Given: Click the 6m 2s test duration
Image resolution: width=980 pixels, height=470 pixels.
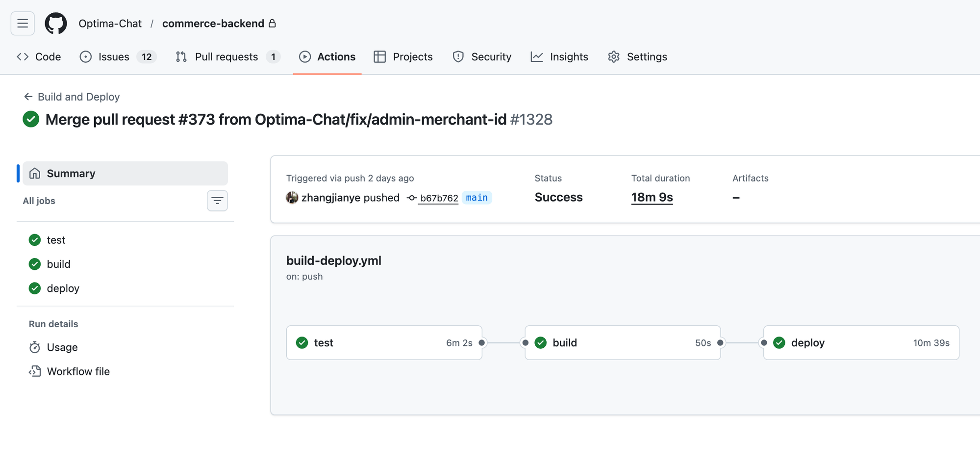Looking at the screenshot, I should point(459,343).
